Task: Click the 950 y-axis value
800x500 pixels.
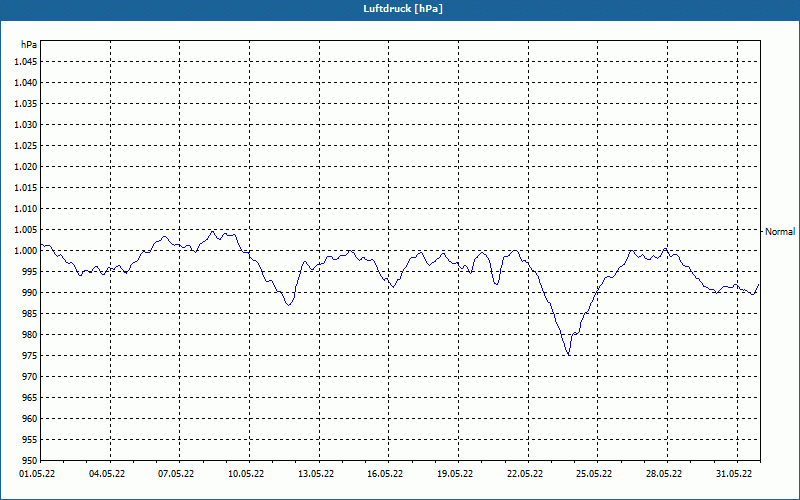Action: (x=30, y=460)
